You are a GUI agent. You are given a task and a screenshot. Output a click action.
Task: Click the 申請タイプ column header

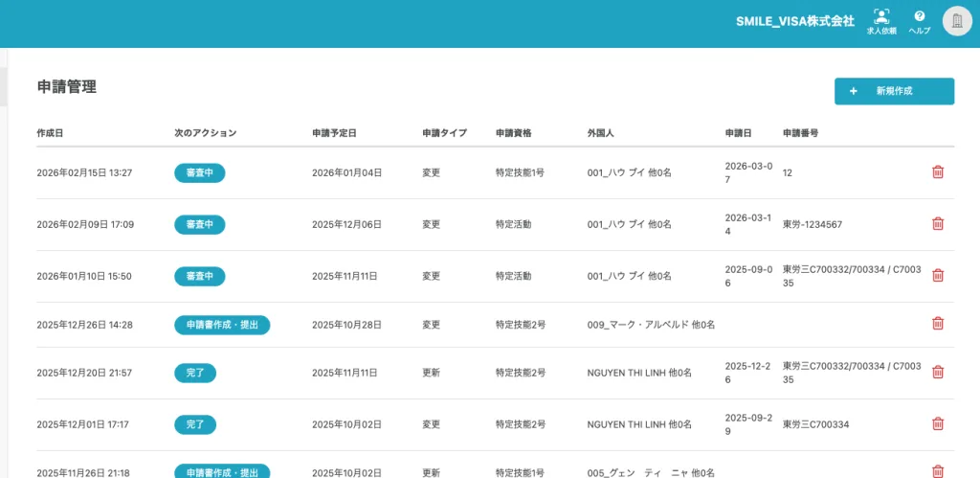tap(444, 132)
